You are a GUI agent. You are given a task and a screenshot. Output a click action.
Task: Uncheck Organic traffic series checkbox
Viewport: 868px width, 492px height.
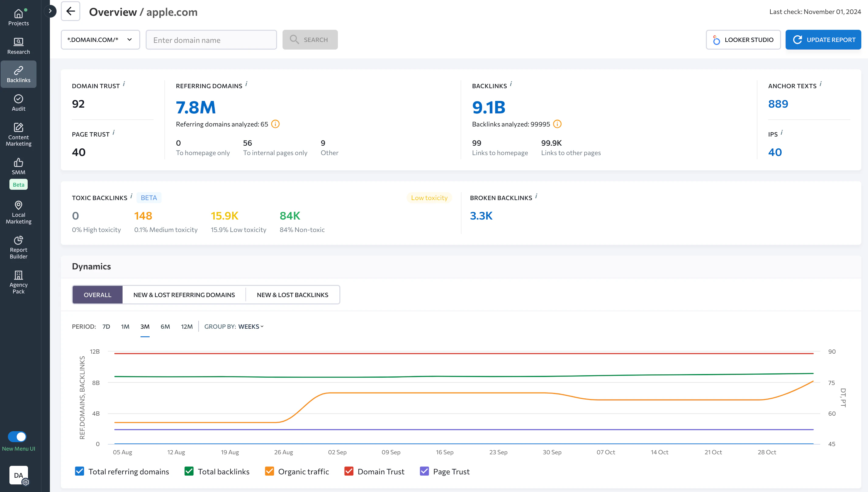point(269,471)
